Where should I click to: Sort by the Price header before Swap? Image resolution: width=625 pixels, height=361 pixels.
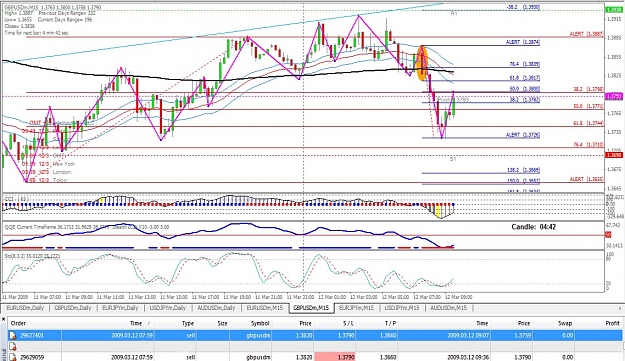524,323
